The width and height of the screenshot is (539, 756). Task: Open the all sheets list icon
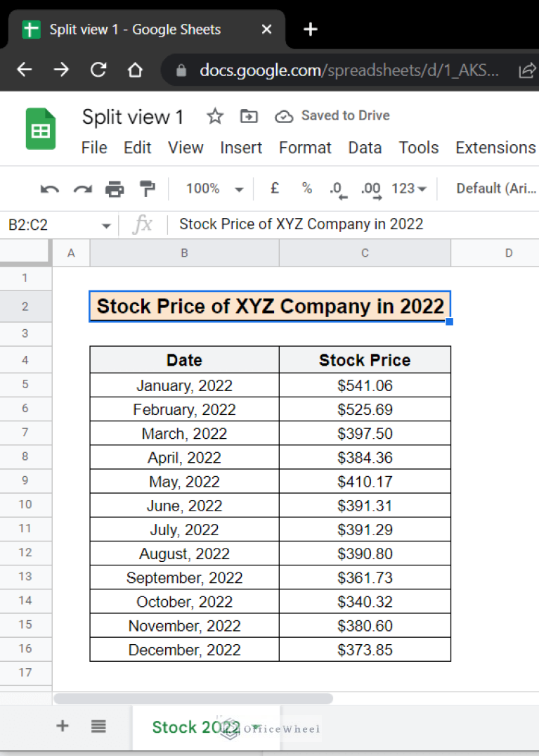pyautogui.click(x=98, y=726)
